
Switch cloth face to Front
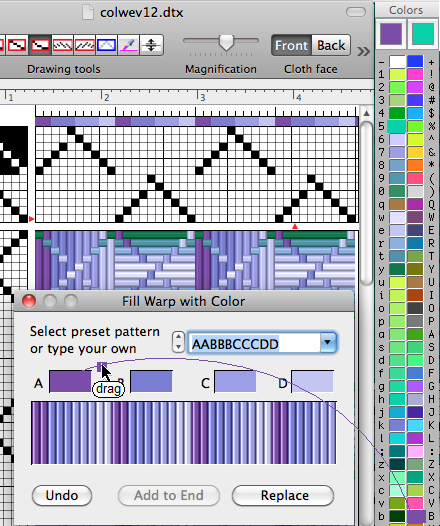(x=291, y=45)
